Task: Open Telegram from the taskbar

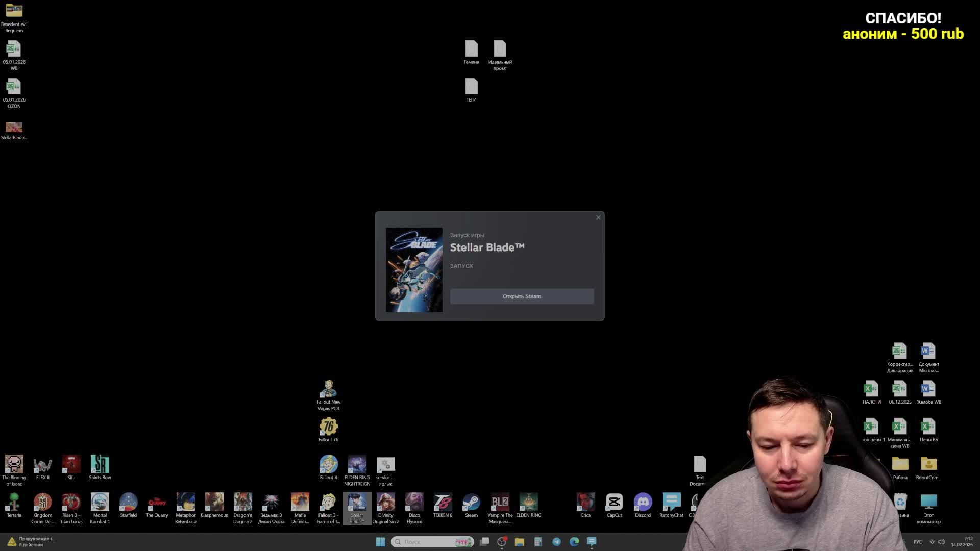Action: [x=556, y=542]
